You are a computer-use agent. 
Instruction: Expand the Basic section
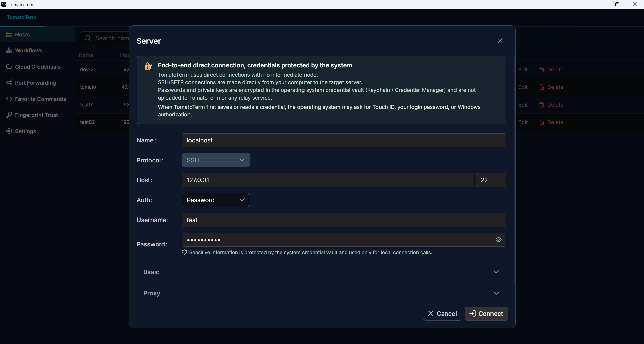pos(321,272)
